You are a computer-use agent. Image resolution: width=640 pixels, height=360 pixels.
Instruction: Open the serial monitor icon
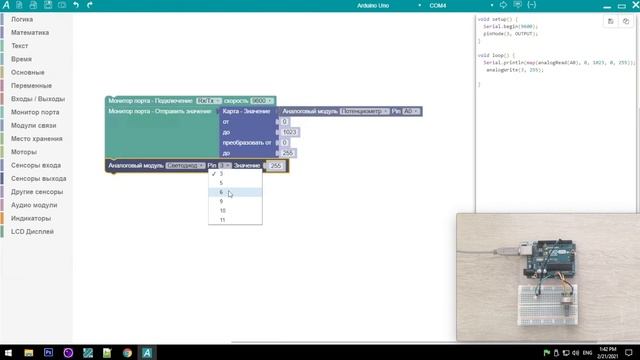point(518,5)
